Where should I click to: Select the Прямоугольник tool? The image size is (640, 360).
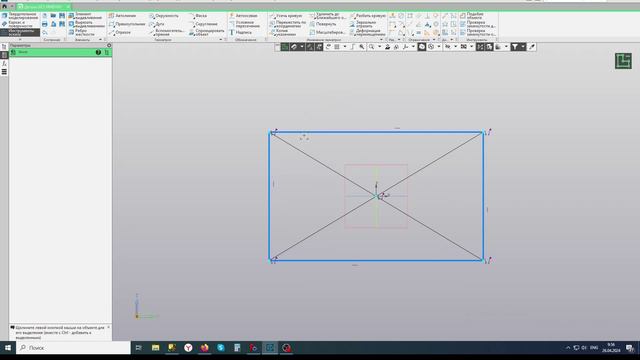click(x=127, y=24)
